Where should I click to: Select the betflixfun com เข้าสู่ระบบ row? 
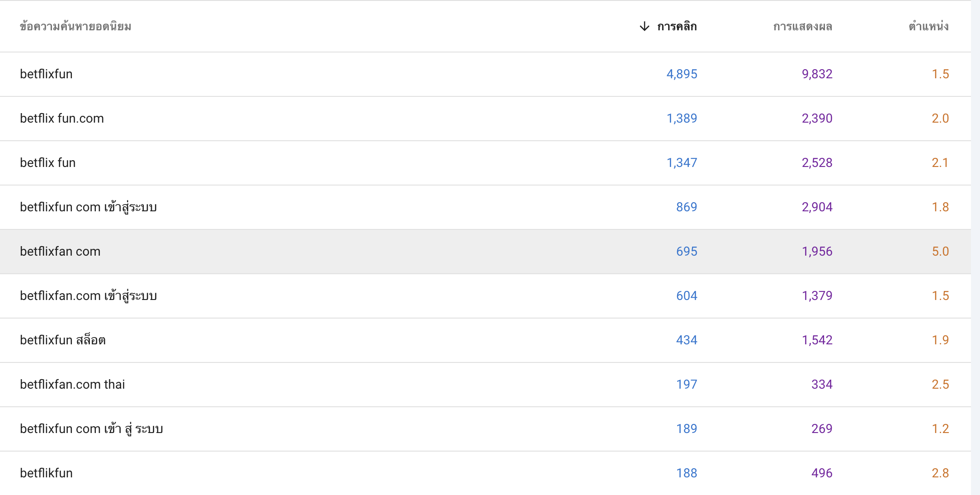[485, 207]
